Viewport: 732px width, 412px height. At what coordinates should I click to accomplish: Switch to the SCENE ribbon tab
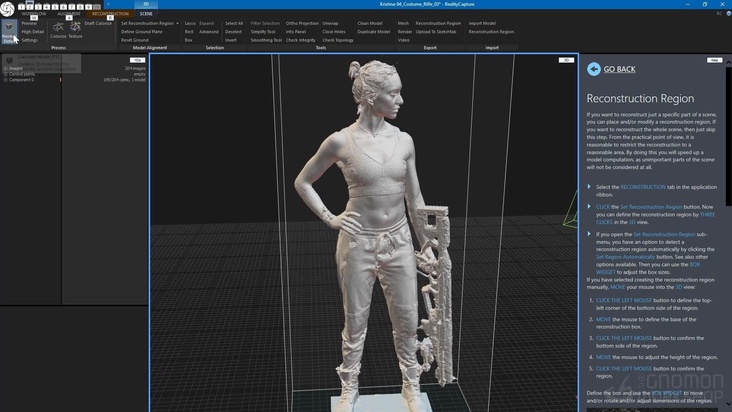click(146, 14)
